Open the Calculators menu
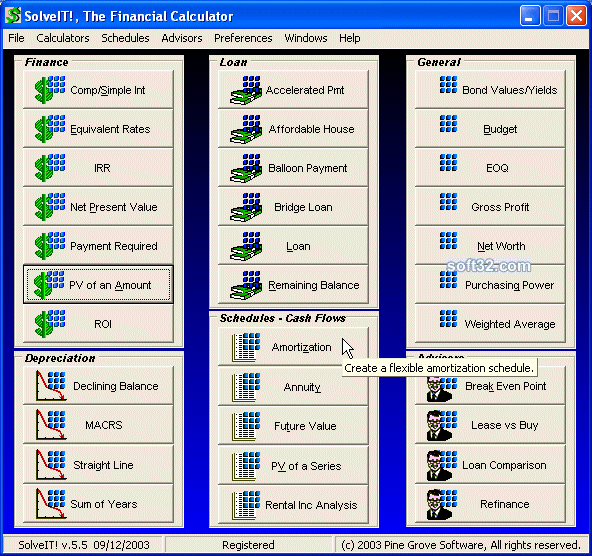This screenshot has height=556, width=592. 63,38
